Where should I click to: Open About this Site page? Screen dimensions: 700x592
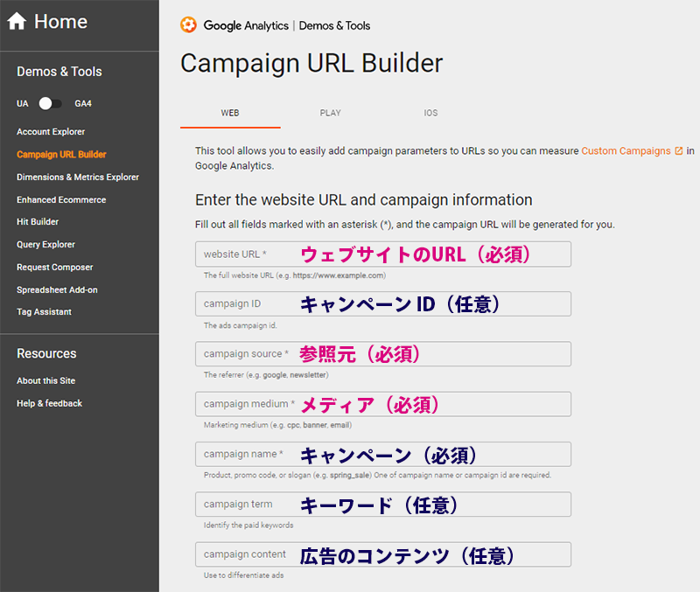pyautogui.click(x=46, y=380)
